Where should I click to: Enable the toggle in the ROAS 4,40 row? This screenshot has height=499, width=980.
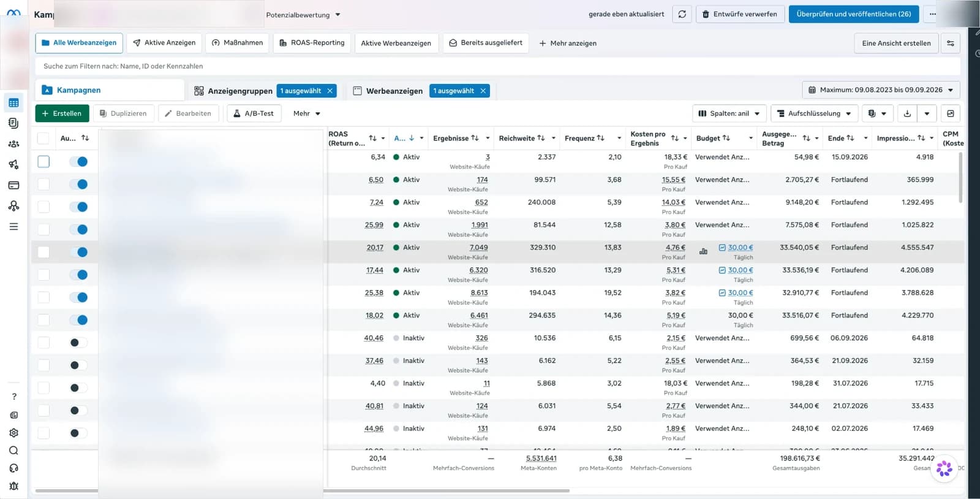[x=78, y=388]
